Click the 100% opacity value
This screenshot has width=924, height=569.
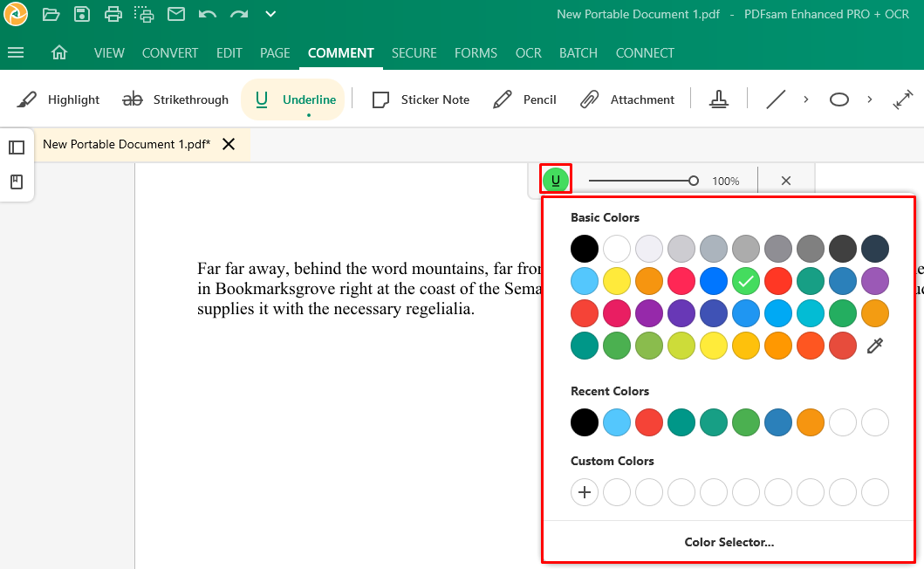click(725, 181)
